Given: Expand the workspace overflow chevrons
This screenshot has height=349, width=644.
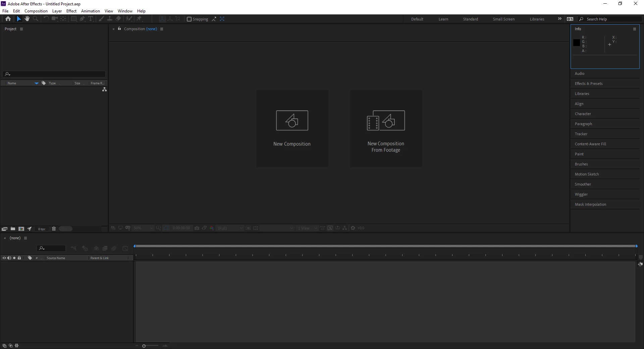Looking at the screenshot, I should (x=559, y=19).
